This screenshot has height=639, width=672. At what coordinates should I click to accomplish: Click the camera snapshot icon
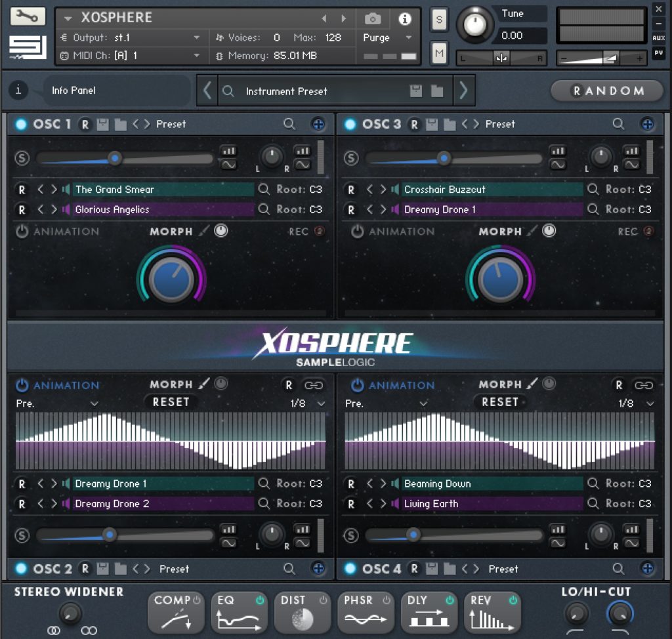(373, 19)
